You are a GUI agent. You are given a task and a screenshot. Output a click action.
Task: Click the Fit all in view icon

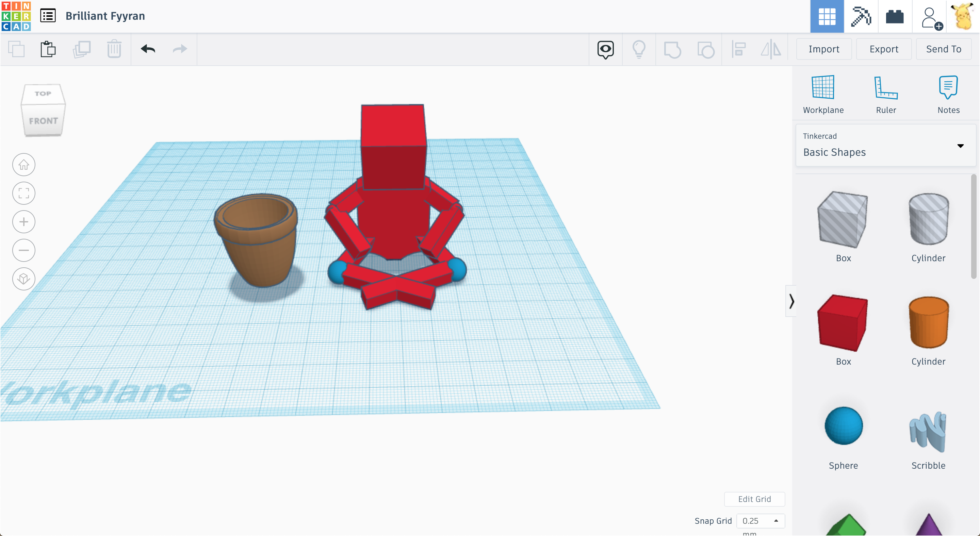point(23,193)
